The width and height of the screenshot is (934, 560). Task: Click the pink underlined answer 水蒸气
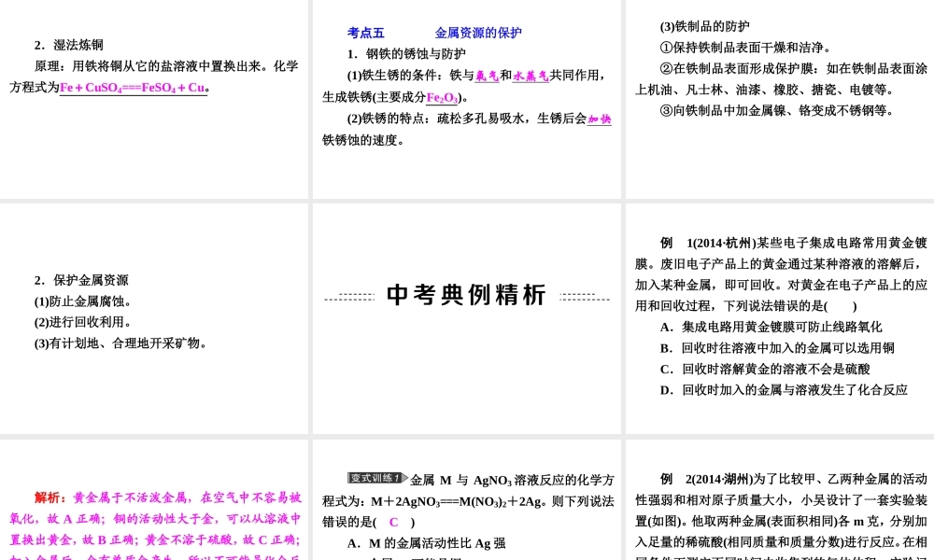point(531,76)
